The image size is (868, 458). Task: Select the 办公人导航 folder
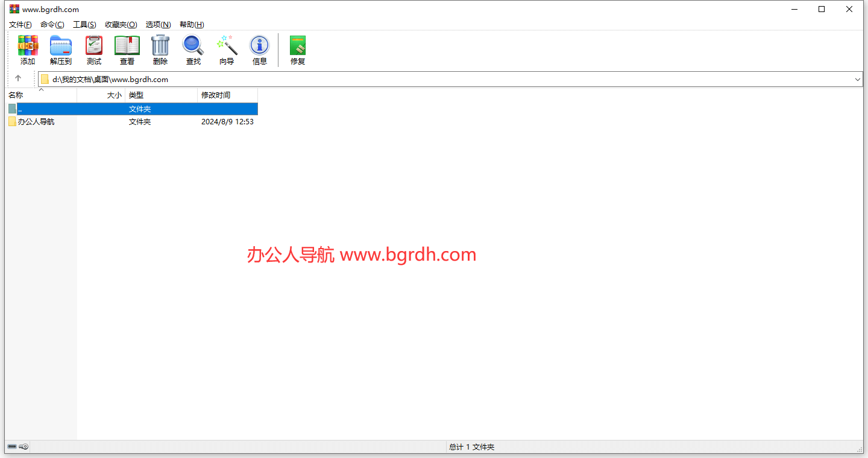tap(36, 122)
